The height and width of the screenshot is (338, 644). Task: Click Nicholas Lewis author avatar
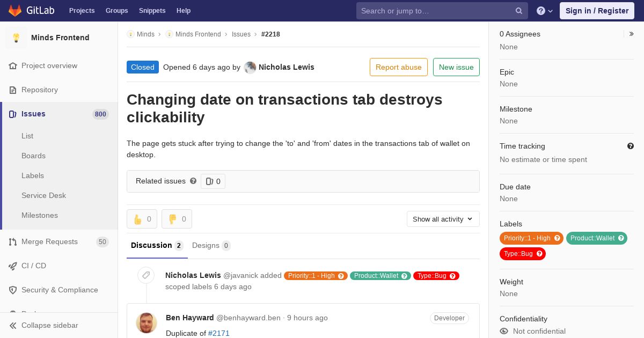[250, 68]
